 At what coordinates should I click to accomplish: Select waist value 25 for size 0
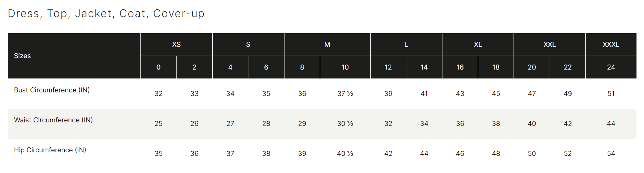[158, 124]
